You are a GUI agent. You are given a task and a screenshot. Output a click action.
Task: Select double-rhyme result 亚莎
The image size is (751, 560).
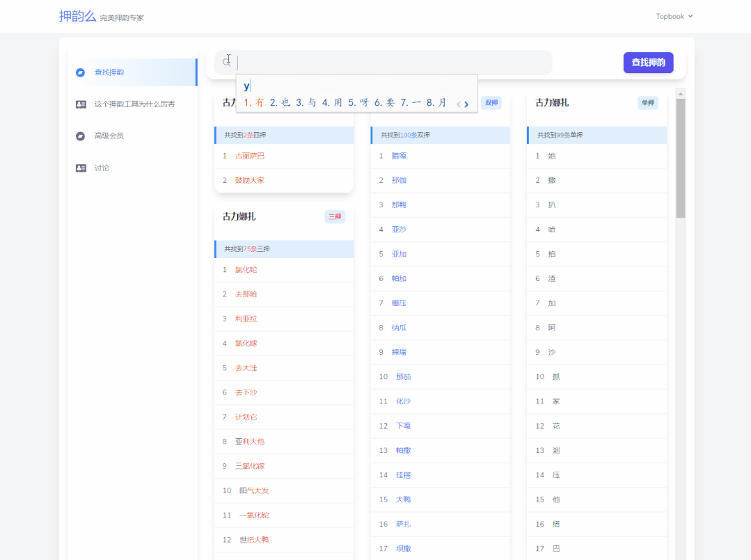click(399, 230)
